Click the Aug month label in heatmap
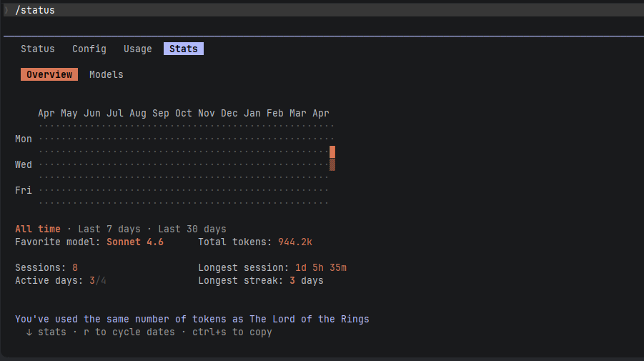 tap(137, 114)
